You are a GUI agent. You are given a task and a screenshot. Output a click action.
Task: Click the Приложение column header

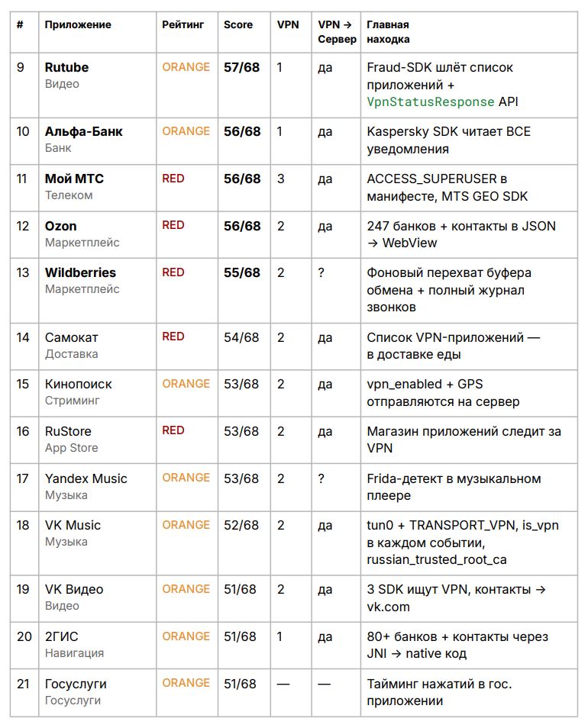78,25
